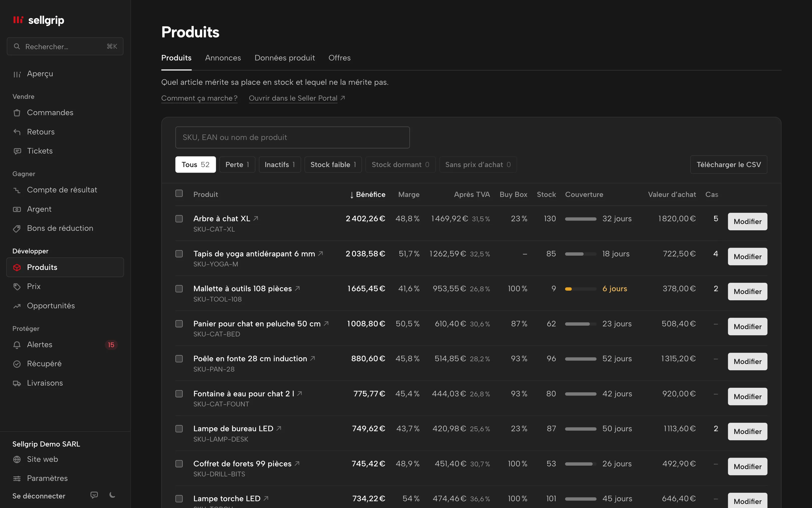Select the Inactifs filter chip
This screenshot has width=812, height=508.
click(x=280, y=165)
